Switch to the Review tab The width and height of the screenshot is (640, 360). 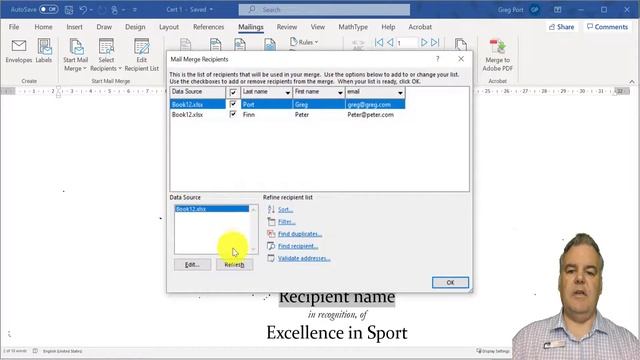point(287,27)
